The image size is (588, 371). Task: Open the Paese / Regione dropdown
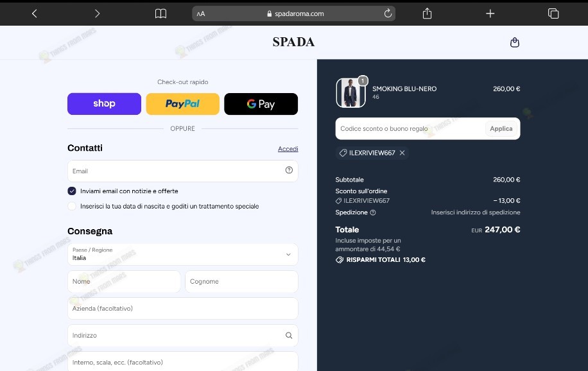[x=182, y=254]
